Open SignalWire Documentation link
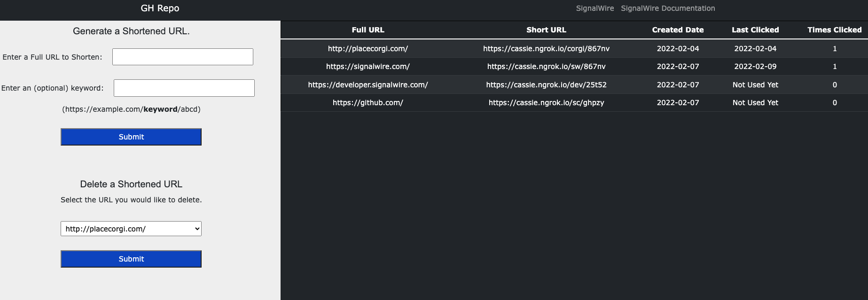 [667, 8]
